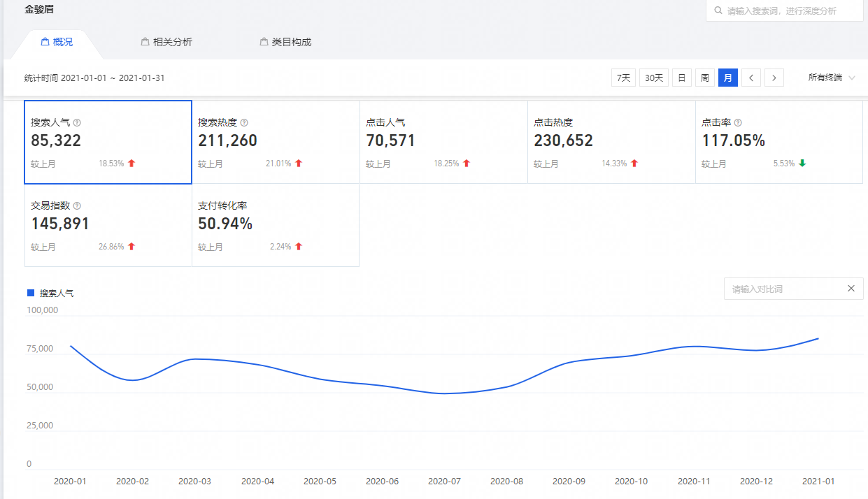
Task: Open the 所有终端 dropdown
Action: (832, 78)
